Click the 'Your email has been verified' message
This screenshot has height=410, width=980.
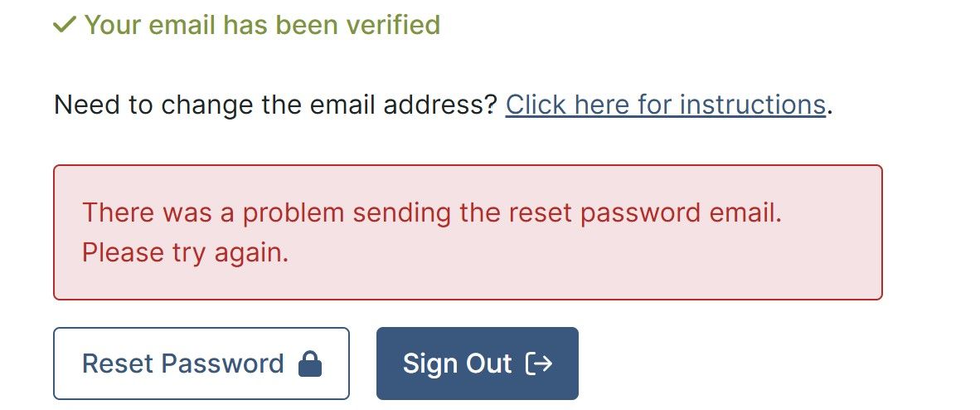[x=261, y=25]
